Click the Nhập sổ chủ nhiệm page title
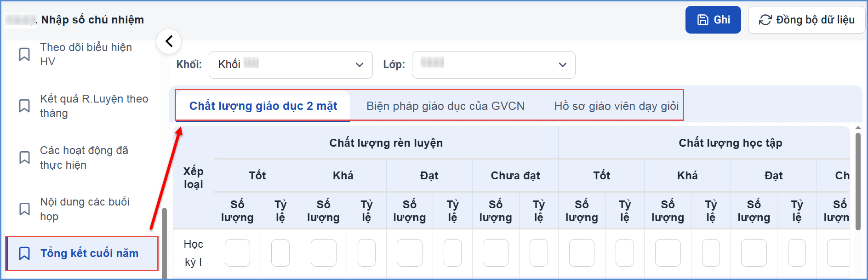Screen dimensions: 868x280 [92, 20]
